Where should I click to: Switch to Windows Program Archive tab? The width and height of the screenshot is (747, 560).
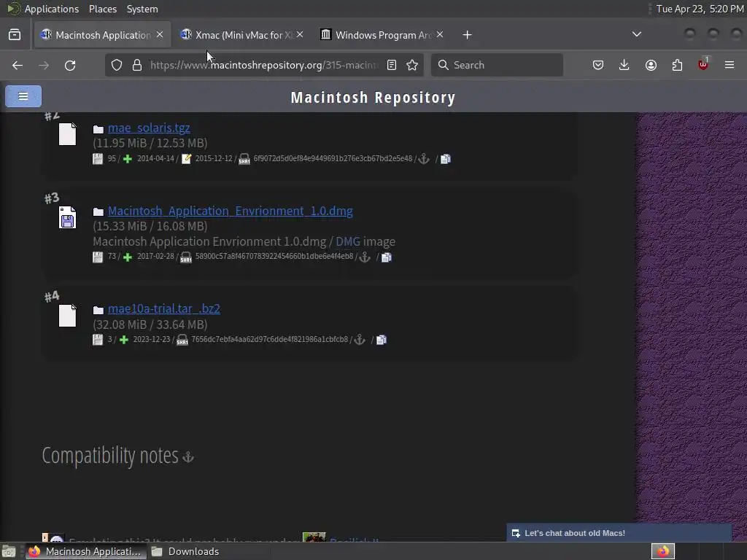tap(383, 35)
